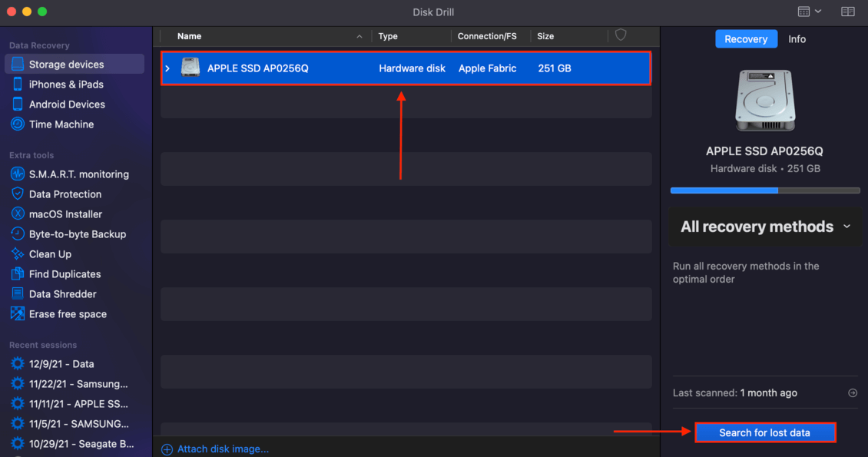Image resolution: width=868 pixels, height=457 pixels.
Task: Click the Erase free space icon
Action: click(x=18, y=313)
